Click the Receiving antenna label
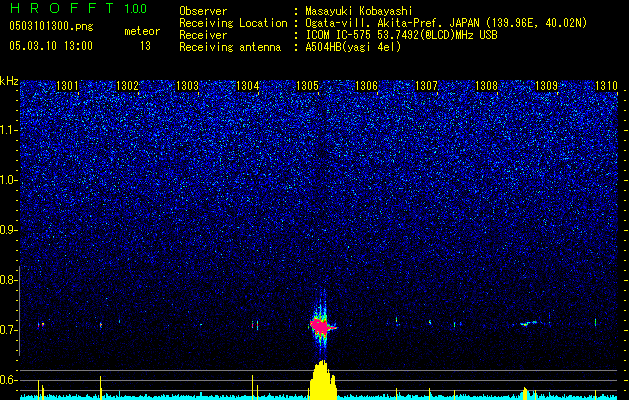The image size is (629, 400). [230, 47]
